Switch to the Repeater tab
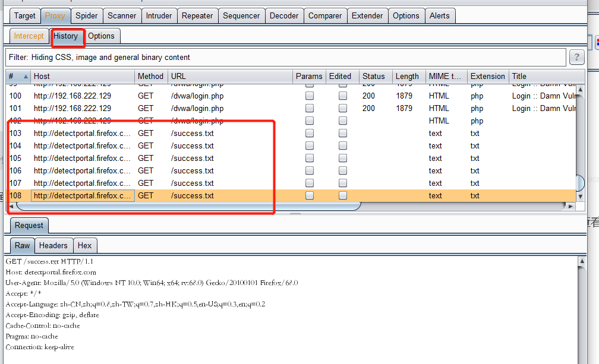Viewport: 599px width, 364px height. pos(197,16)
